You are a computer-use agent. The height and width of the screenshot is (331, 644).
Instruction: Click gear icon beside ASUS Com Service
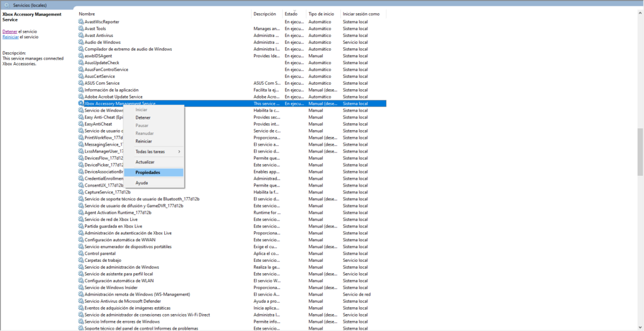[81, 84]
